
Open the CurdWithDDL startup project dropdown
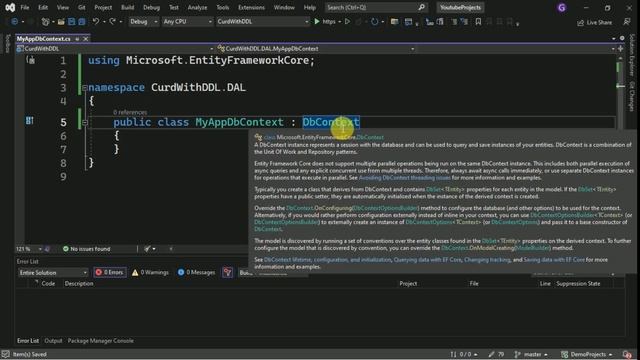262,22
